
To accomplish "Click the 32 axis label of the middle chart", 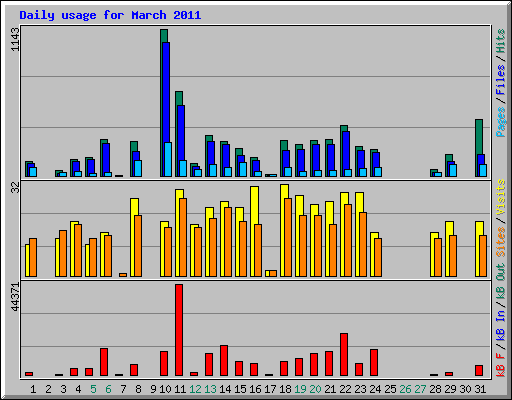I will click(x=15, y=188).
